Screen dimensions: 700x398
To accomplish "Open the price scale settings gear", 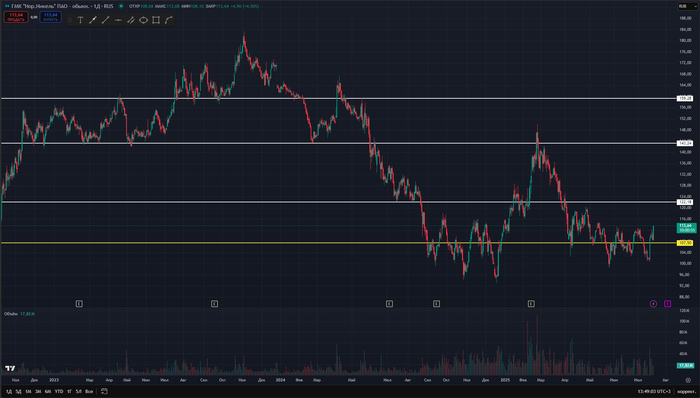I will pyautogui.click(x=688, y=380).
